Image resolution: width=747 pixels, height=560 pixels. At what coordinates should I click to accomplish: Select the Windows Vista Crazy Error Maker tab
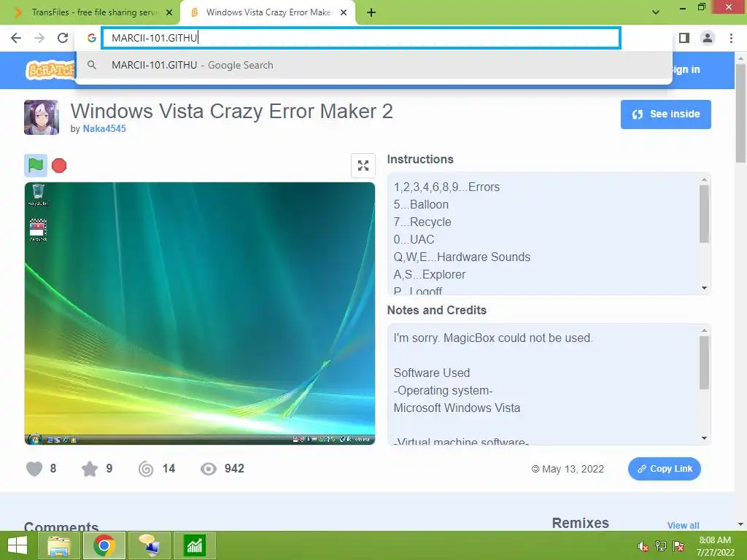click(x=268, y=12)
